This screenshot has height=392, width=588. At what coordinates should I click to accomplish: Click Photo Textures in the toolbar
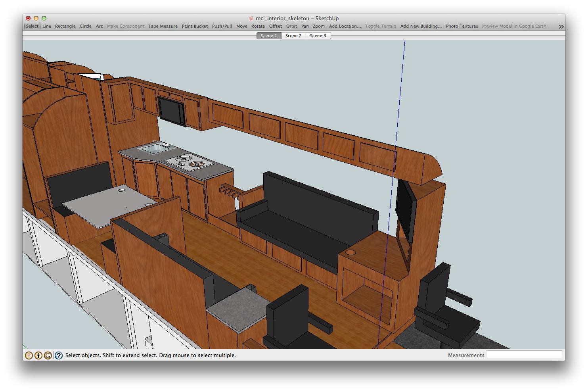pyautogui.click(x=462, y=26)
